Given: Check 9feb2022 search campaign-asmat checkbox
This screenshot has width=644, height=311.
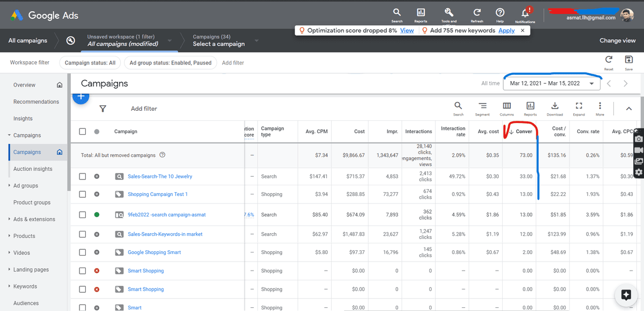Looking at the screenshot, I should pos(82,214).
